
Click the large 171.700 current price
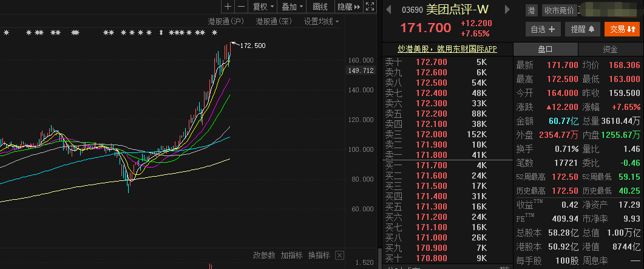click(x=425, y=28)
